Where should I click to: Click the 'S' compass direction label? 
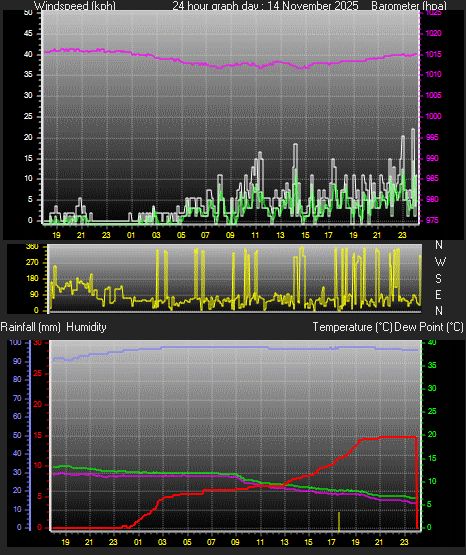coord(439,279)
